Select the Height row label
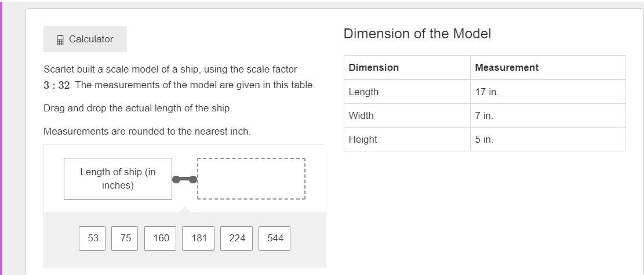 [x=363, y=139]
